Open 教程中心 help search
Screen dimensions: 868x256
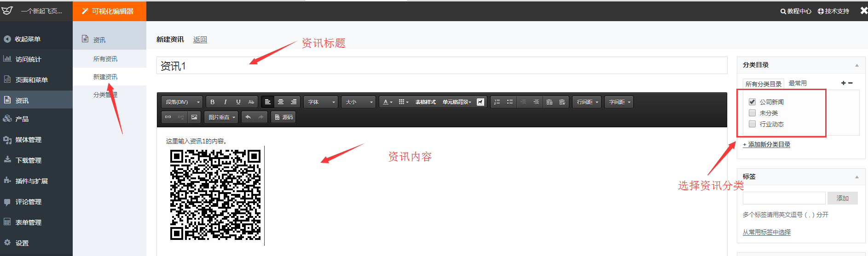[796, 11]
